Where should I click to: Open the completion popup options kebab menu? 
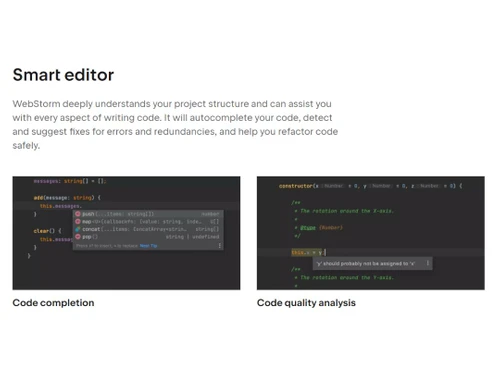219,246
